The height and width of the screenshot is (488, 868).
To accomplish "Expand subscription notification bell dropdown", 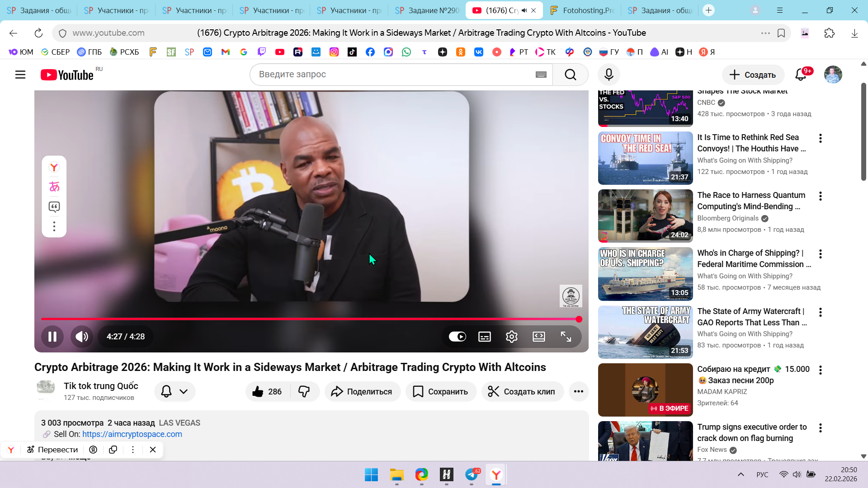I will click(x=175, y=392).
